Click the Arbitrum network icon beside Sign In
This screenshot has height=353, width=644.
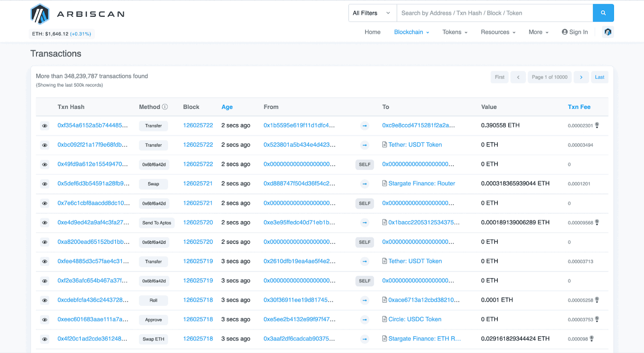[x=608, y=32]
